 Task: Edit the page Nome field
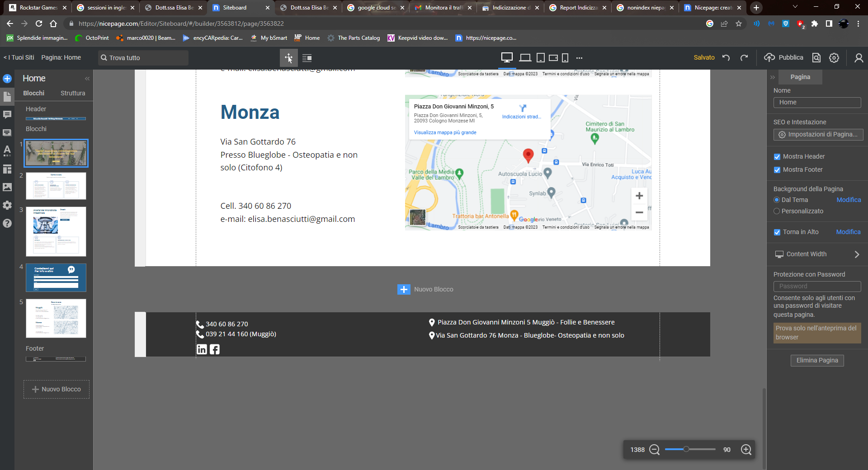coord(817,103)
